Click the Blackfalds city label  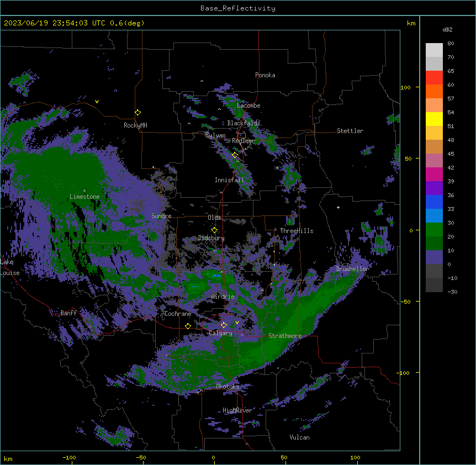coord(244,123)
